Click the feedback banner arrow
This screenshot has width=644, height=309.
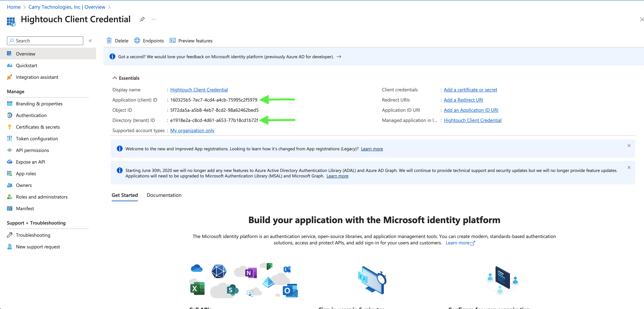pos(339,57)
